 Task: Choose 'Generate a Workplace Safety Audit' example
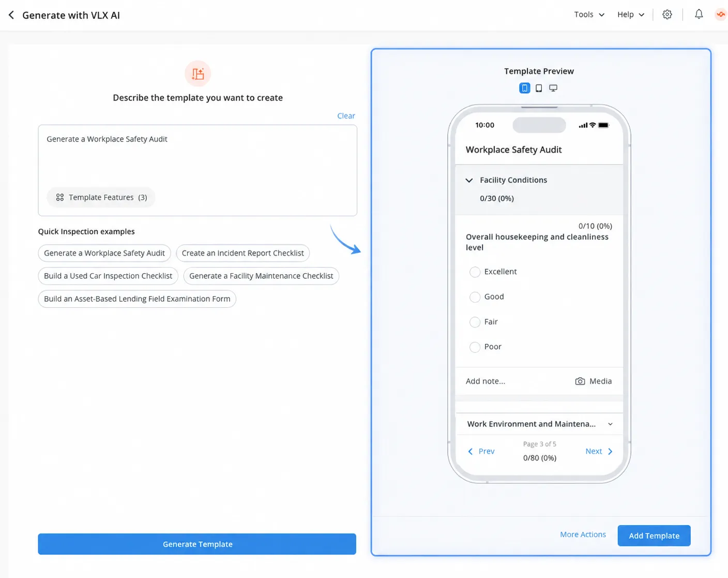coord(104,253)
